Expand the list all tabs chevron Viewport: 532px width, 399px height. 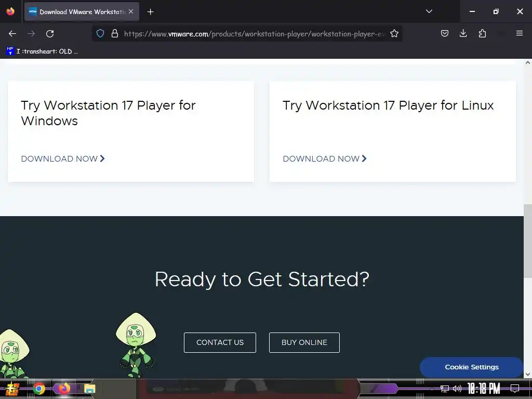tap(429, 11)
